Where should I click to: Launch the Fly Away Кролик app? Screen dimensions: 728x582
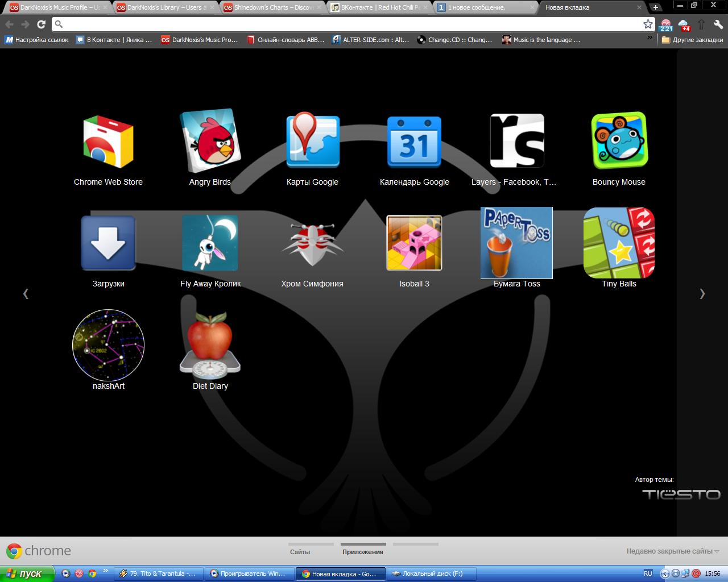(210, 243)
